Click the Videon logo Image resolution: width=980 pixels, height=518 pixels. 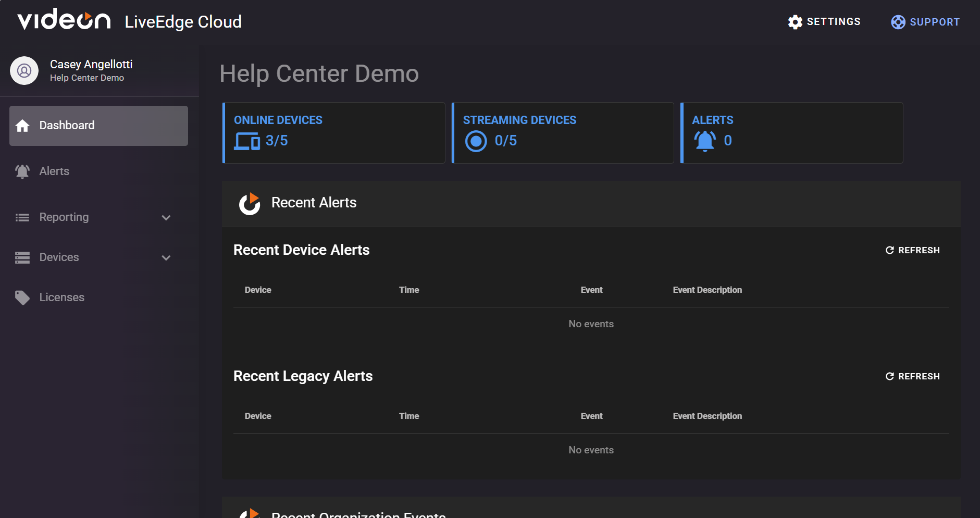click(64, 20)
